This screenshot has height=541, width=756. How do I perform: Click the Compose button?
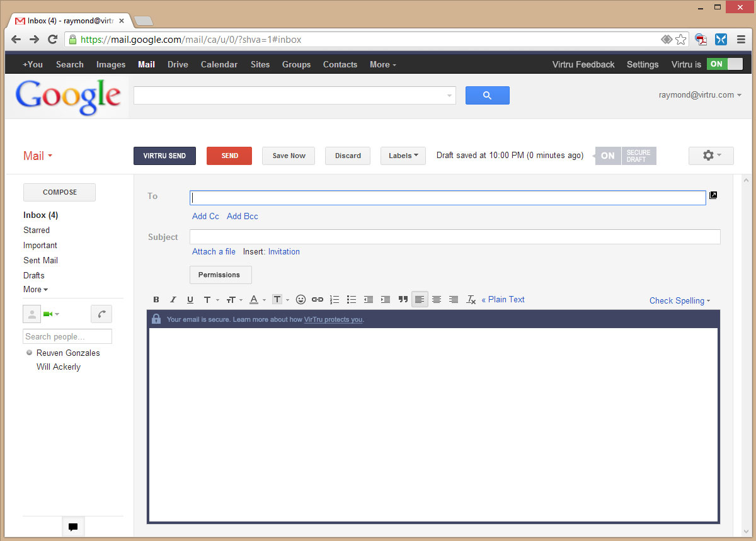59,192
